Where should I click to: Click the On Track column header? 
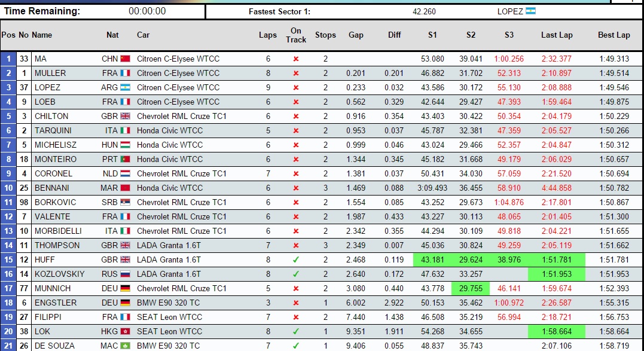point(295,35)
